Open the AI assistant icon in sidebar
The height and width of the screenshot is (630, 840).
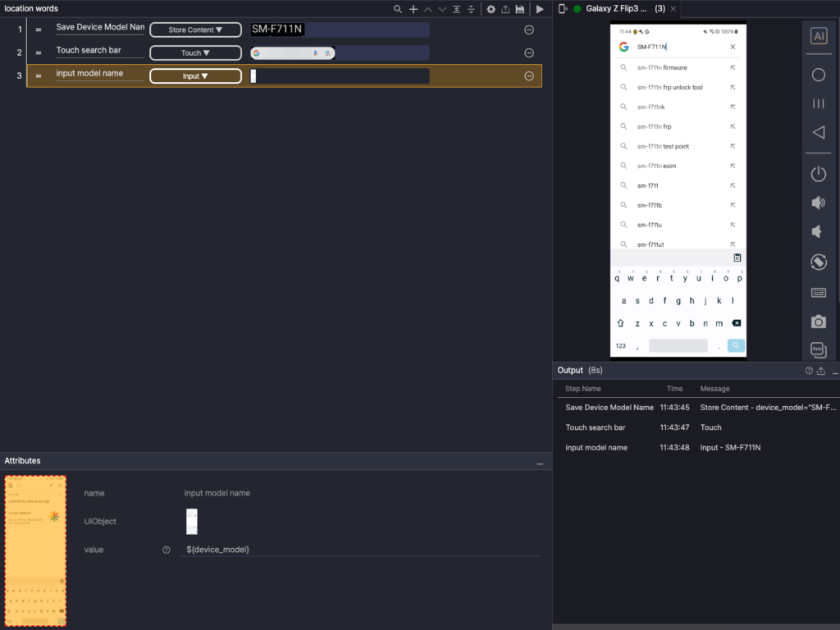(x=818, y=36)
